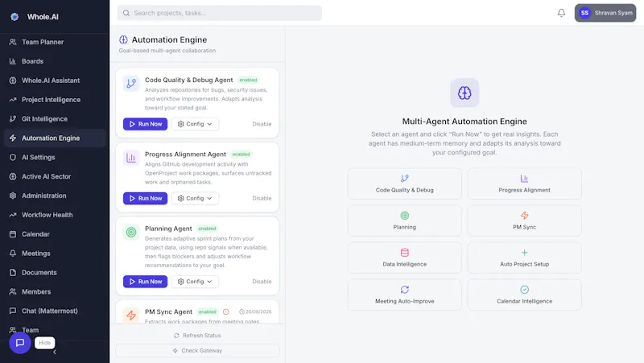Select the Data Intelligence tile

click(x=405, y=258)
